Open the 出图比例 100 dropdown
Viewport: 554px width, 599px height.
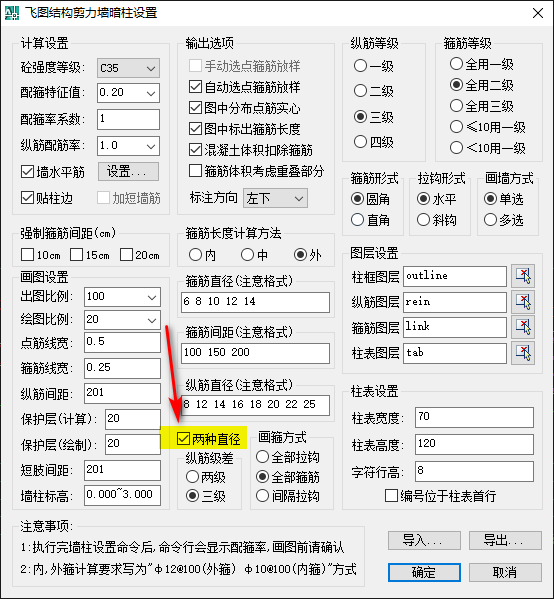[122, 297]
